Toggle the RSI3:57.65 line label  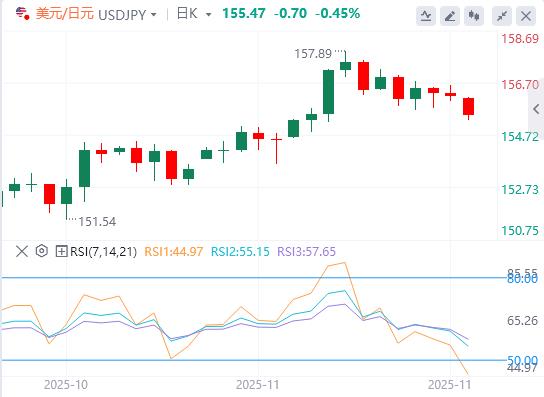[x=306, y=251]
